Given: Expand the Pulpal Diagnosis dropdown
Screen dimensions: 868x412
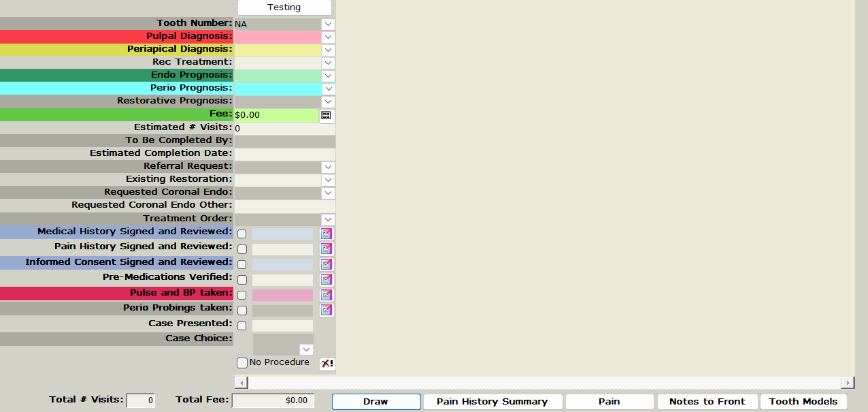Looking at the screenshot, I should point(328,37).
